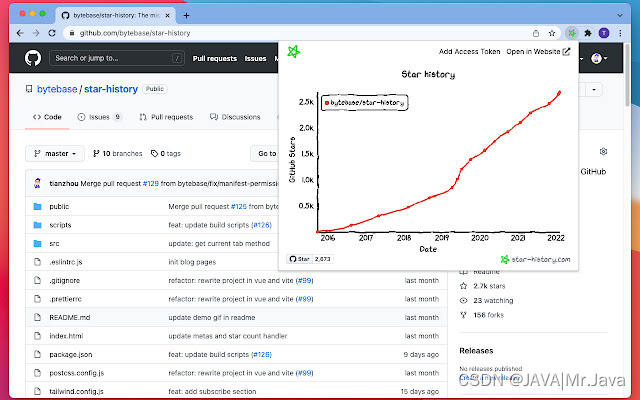640x400 pixels.
Task: Open the postcss.config.js file
Action: (x=77, y=373)
